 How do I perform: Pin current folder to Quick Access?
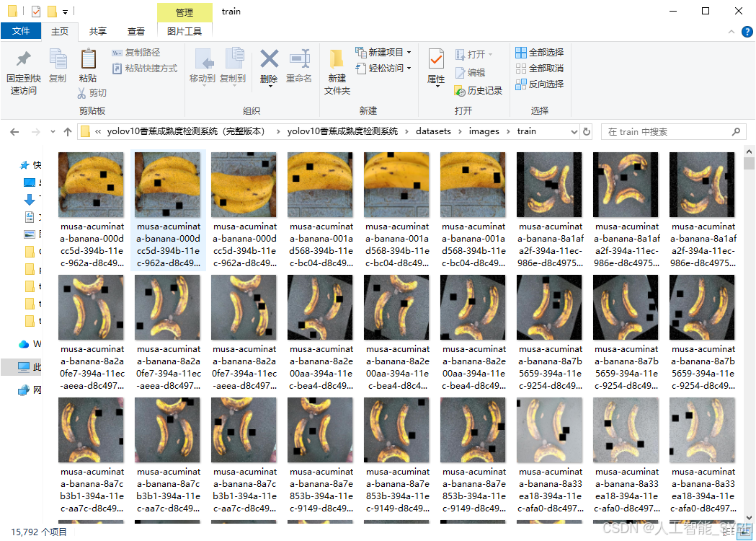22,69
